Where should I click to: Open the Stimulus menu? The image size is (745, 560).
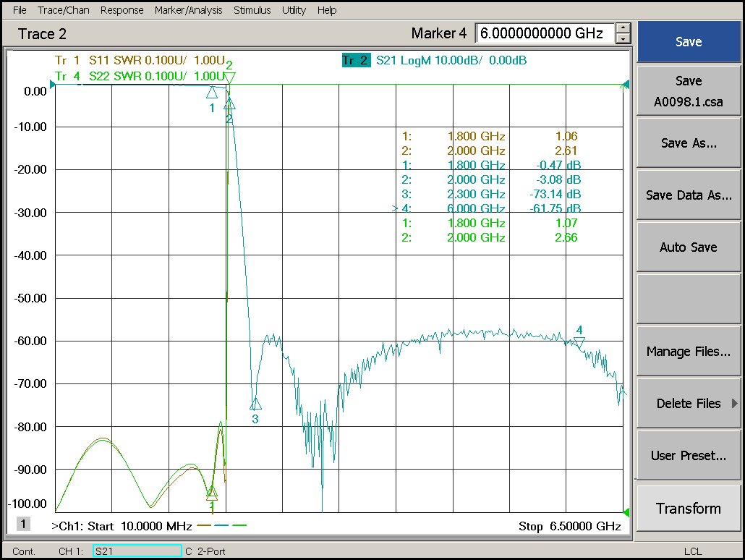click(252, 10)
